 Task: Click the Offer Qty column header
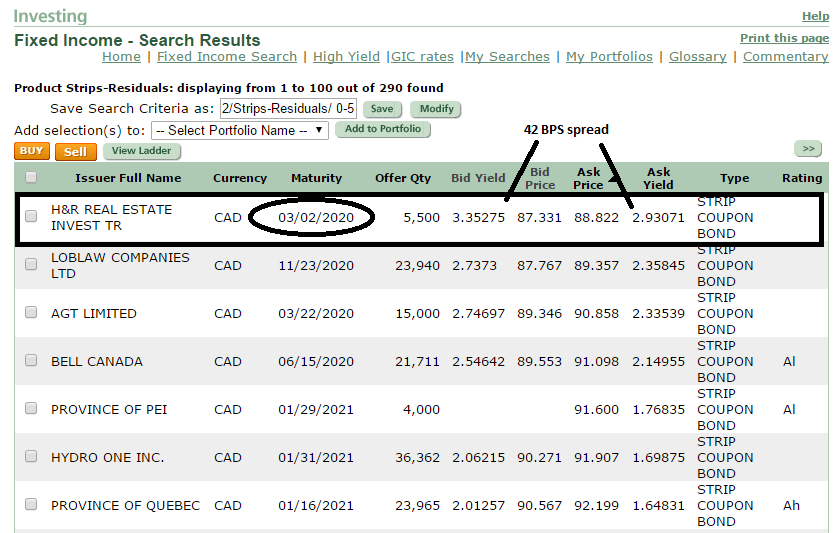point(403,178)
